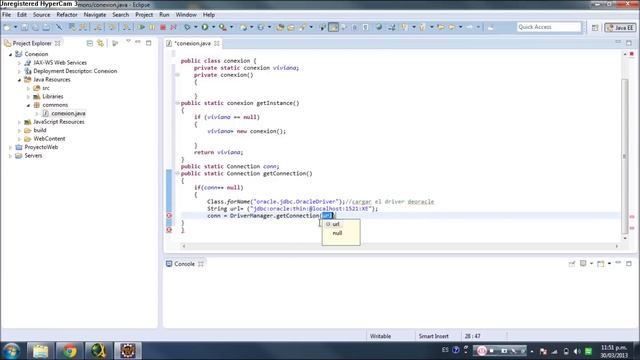Open the Debug dropdown arrow
The image size is (640, 360).
coord(196,27)
